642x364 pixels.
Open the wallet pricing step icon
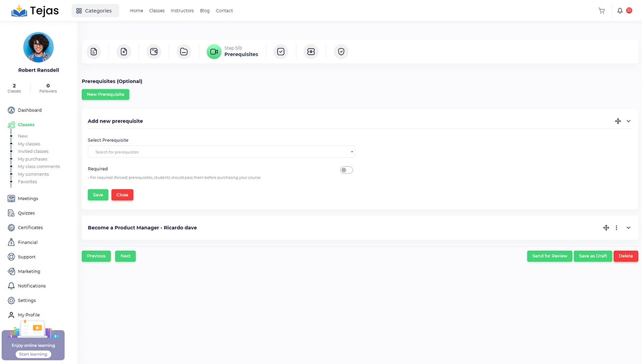154,52
